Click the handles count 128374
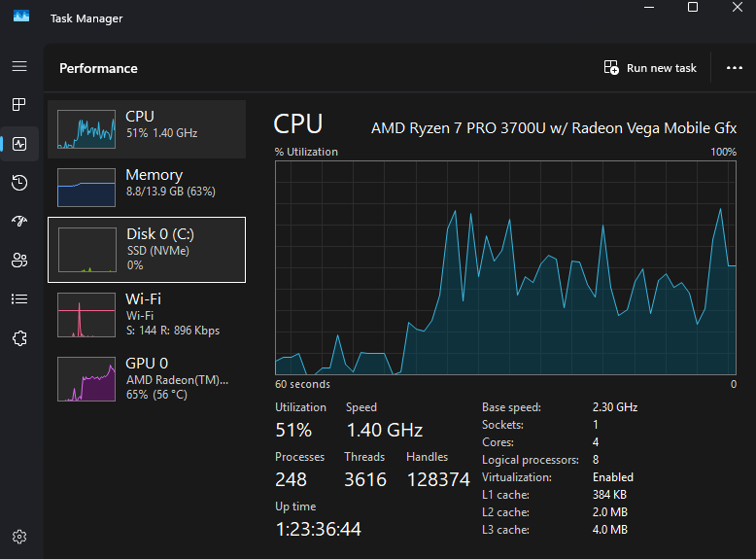The height and width of the screenshot is (559, 756). coord(438,479)
